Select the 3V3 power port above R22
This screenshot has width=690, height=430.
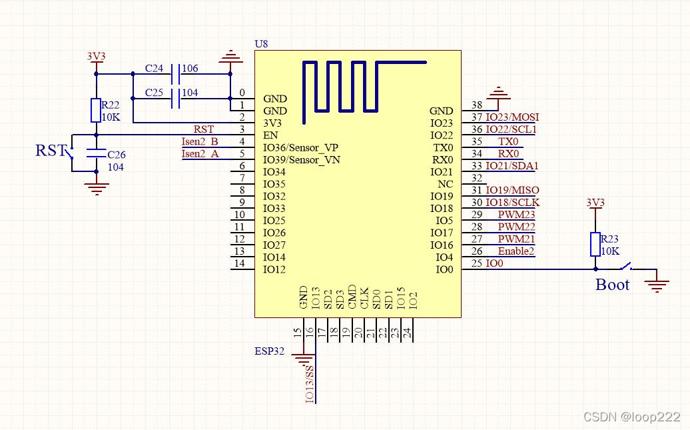(x=96, y=59)
